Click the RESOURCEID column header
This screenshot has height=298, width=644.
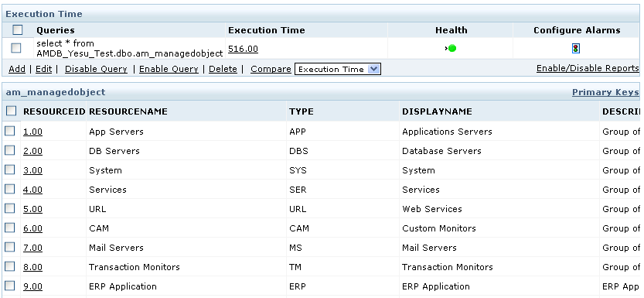click(54, 111)
